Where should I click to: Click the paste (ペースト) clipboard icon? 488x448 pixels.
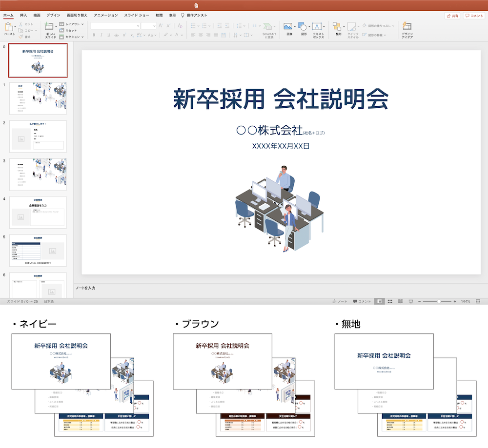pos(9,27)
